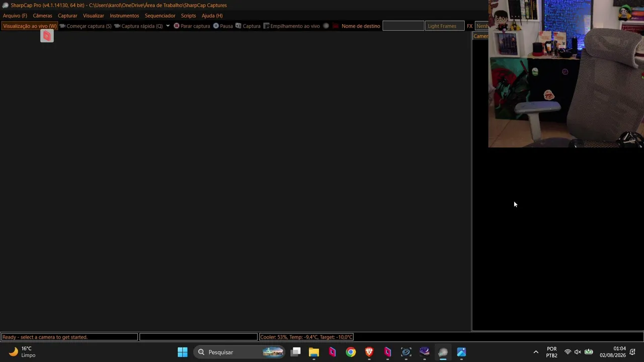Toggle Empilhamento ao vivo
This screenshot has width=644, height=362.
(x=292, y=26)
